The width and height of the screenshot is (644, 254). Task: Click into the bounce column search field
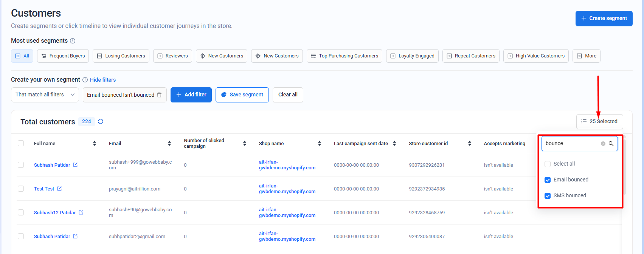571,144
